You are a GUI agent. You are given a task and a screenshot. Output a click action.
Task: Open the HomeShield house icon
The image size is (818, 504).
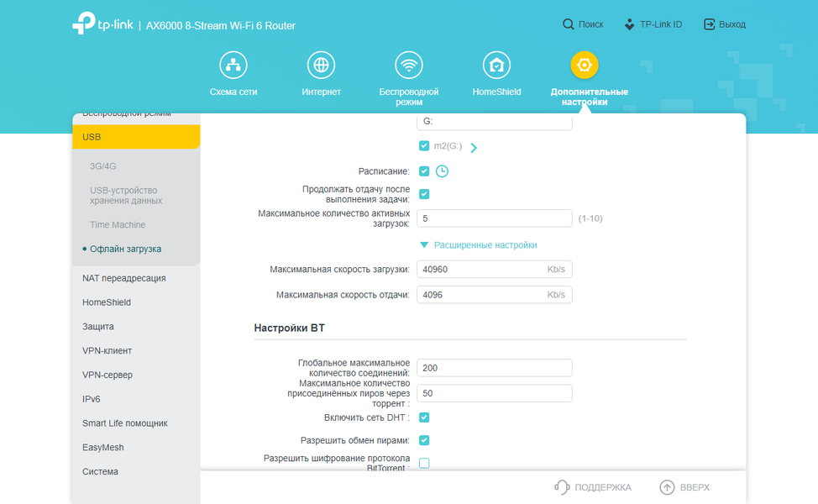coord(496,66)
